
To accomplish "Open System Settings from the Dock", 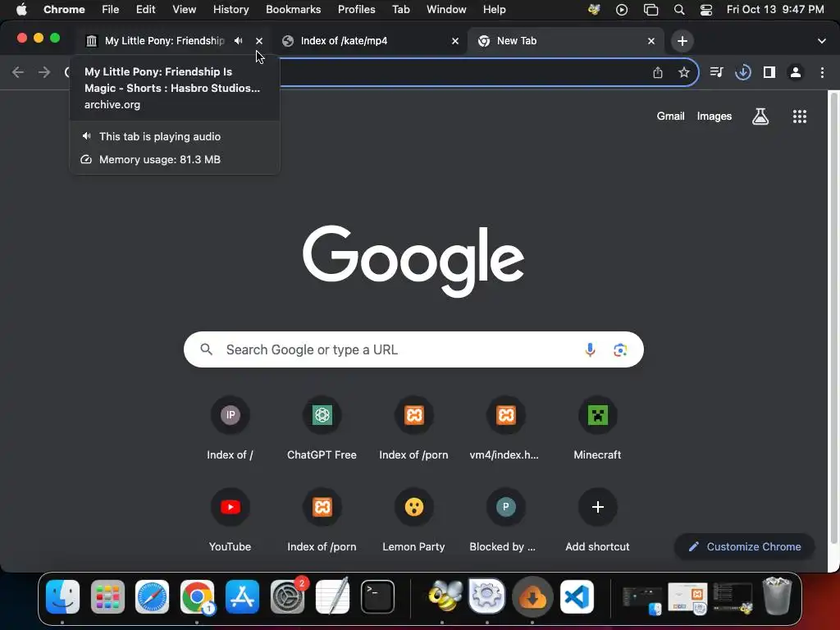I will tap(287, 596).
